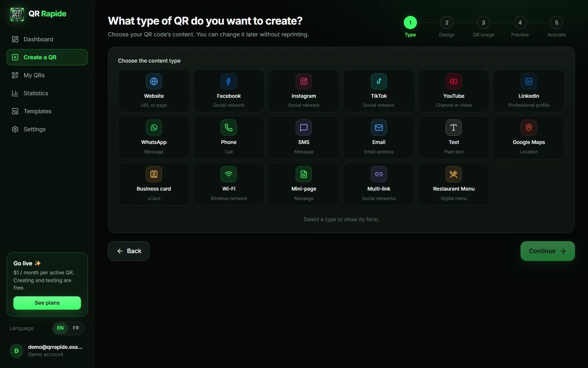The image size is (588, 368).
Task: Select the Google Maps pin icon
Action: pyautogui.click(x=529, y=128)
